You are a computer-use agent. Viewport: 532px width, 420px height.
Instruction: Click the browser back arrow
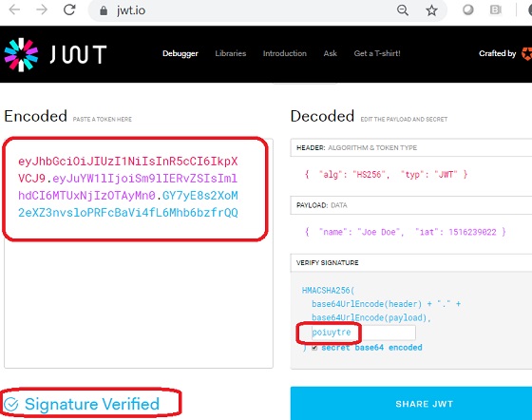click(14, 10)
